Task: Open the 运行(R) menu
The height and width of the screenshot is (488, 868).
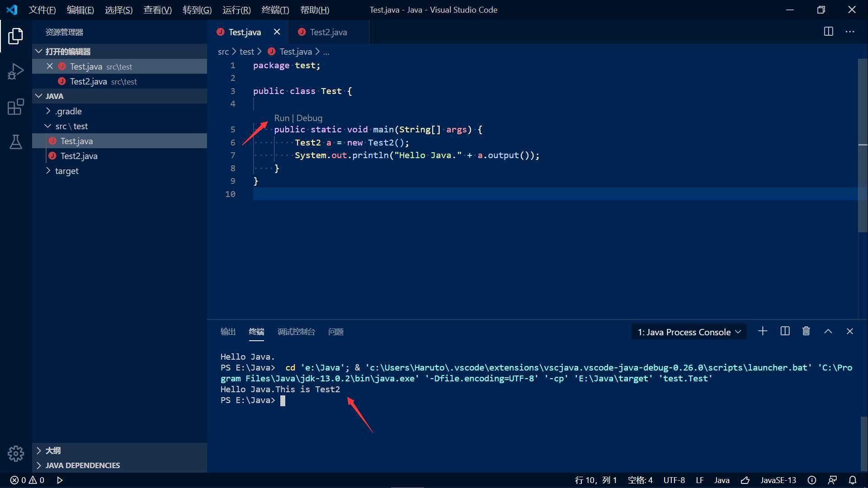Action: [236, 10]
